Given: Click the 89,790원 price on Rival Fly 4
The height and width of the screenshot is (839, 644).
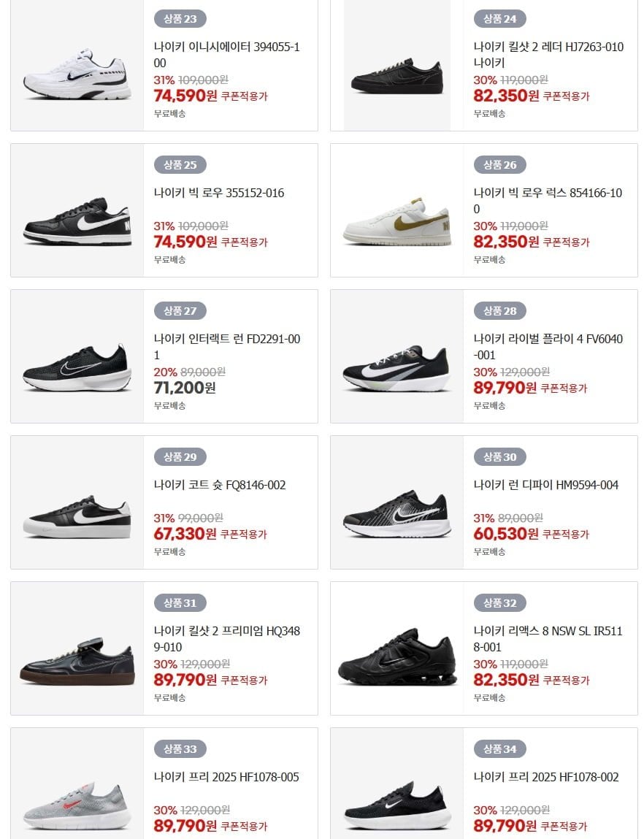Looking at the screenshot, I should pos(505,388).
